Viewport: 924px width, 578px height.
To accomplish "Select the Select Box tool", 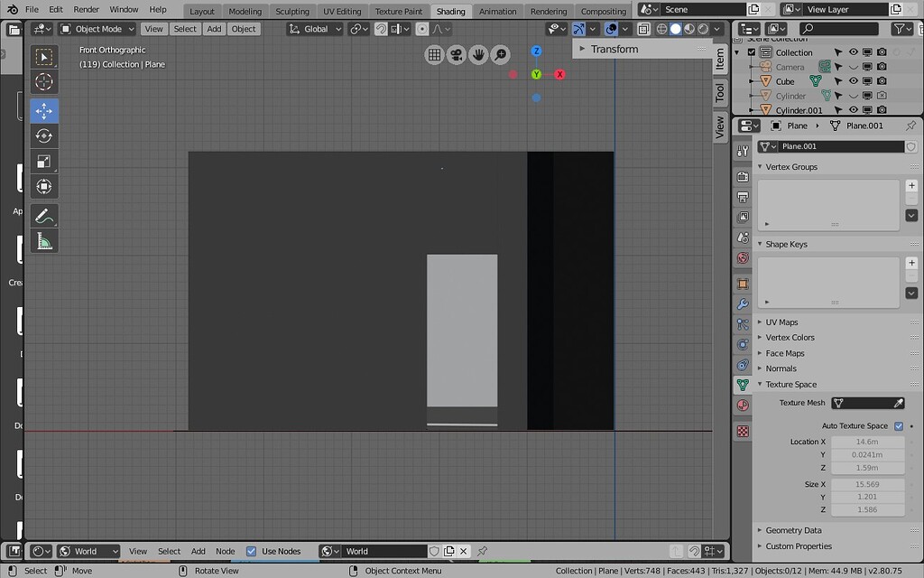I will tap(44, 57).
